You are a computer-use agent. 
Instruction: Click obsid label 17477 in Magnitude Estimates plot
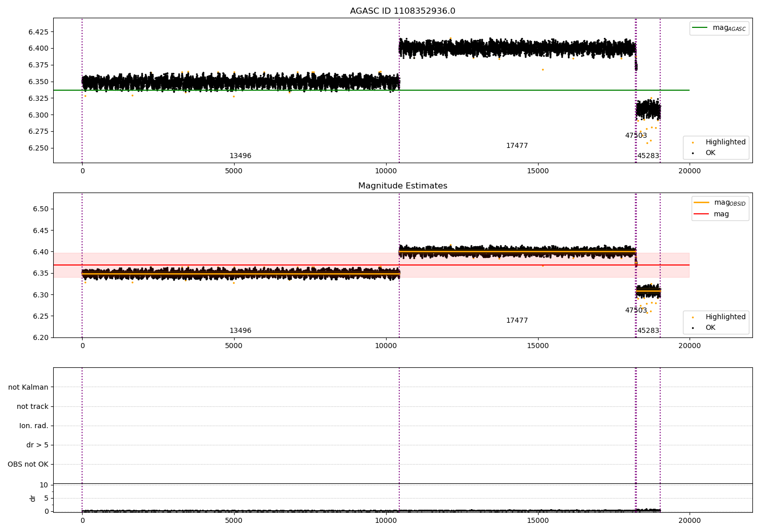[517, 321]
